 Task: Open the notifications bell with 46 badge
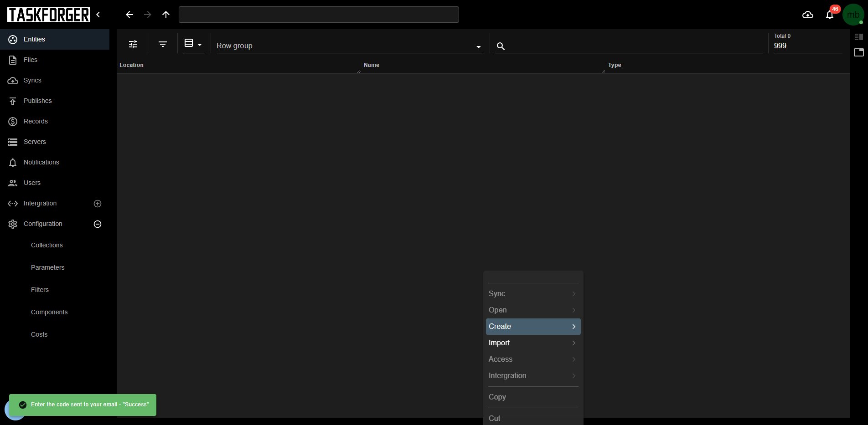pyautogui.click(x=830, y=15)
